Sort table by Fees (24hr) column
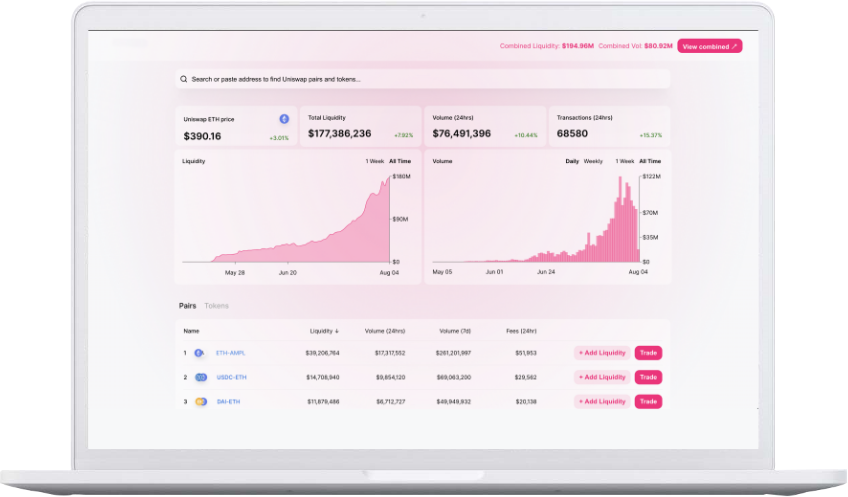This screenshot has height=497, width=848. [x=521, y=331]
